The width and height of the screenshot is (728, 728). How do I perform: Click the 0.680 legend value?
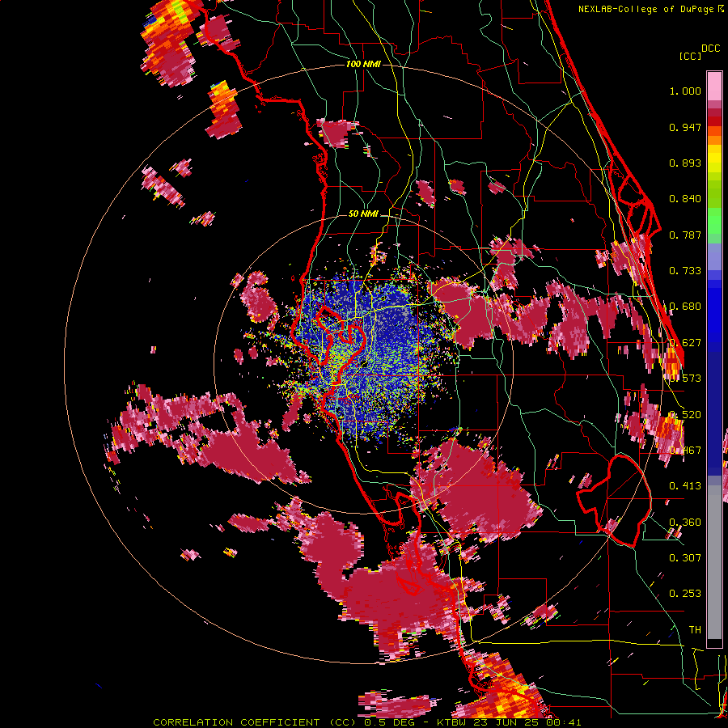tap(685, 307)
